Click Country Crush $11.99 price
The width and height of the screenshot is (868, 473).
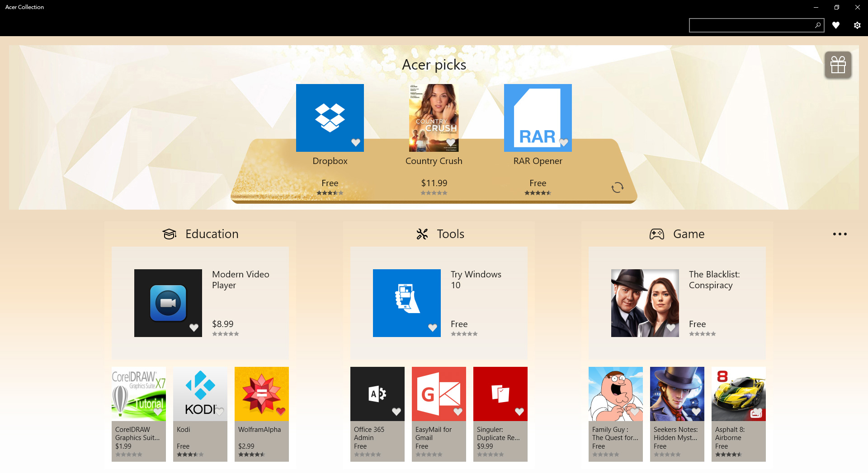click(434, 183)
